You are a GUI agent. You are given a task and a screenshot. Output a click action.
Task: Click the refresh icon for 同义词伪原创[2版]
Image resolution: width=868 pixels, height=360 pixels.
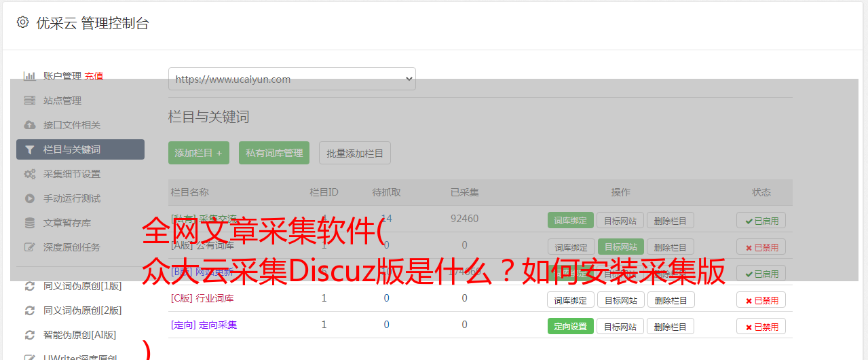29,310
